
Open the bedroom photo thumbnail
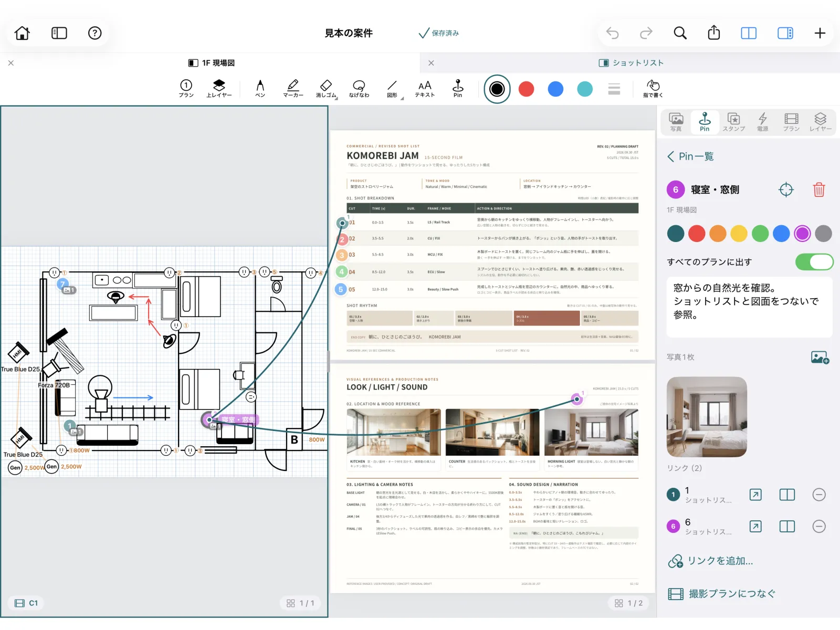[x=707, y=417]
